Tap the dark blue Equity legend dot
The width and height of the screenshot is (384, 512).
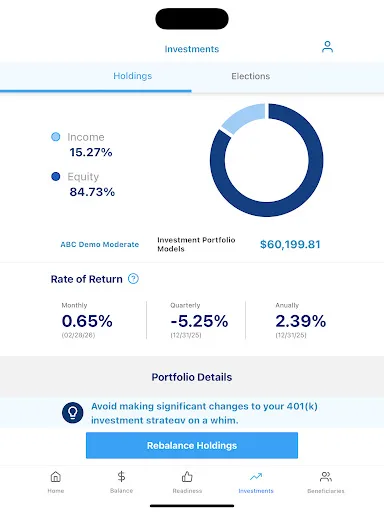pyautogui.click(x=56, y=176)
